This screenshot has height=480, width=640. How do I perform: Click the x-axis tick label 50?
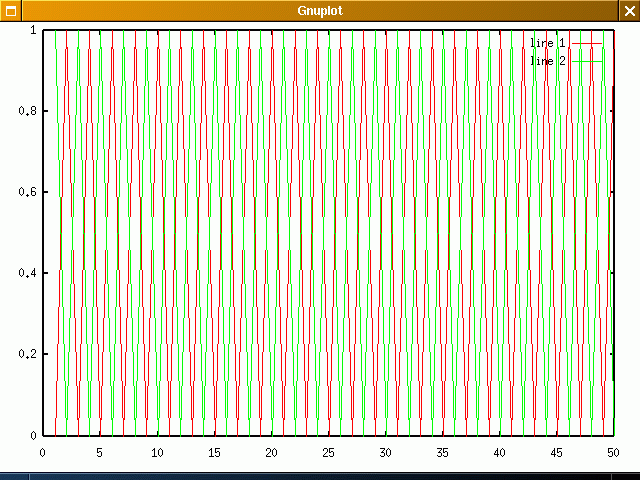pos(612,452)
